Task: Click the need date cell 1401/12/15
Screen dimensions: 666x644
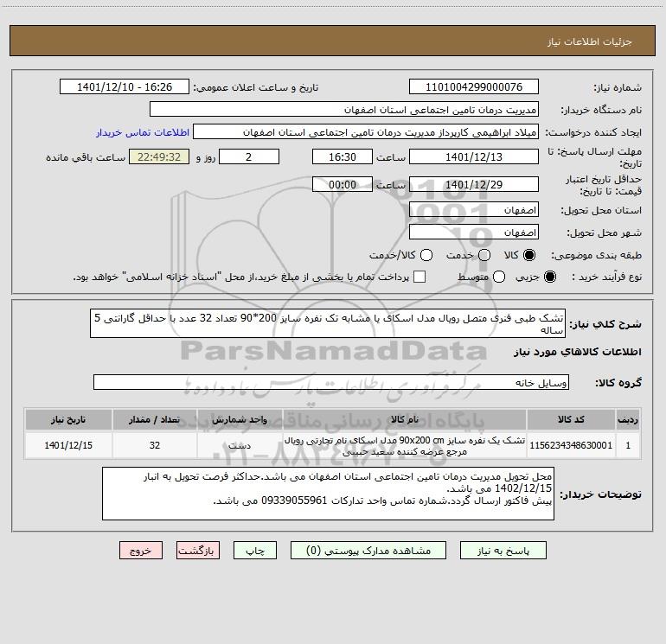Action: click(x=68, y=445)
